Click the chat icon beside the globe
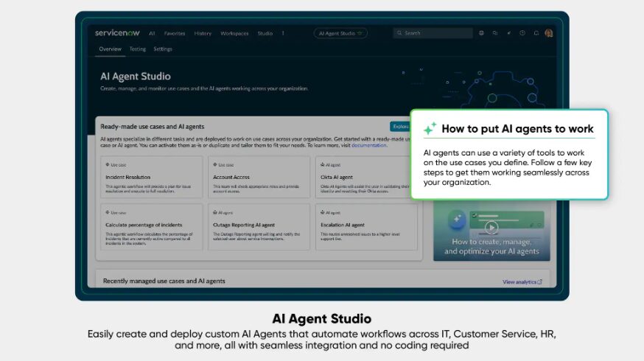The image size is (644, 361). (495, 33)
